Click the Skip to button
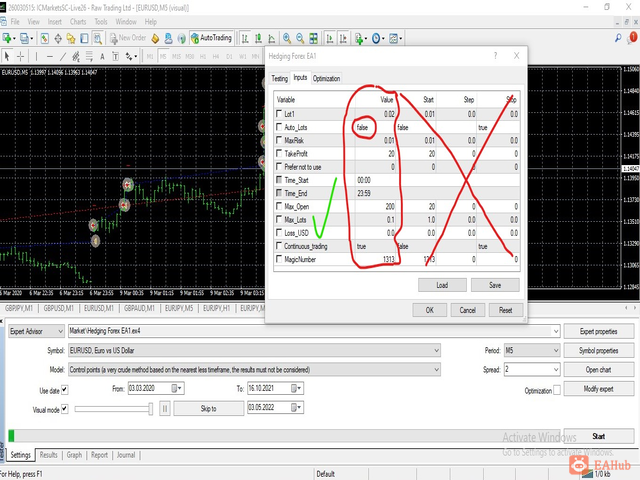 209,408
